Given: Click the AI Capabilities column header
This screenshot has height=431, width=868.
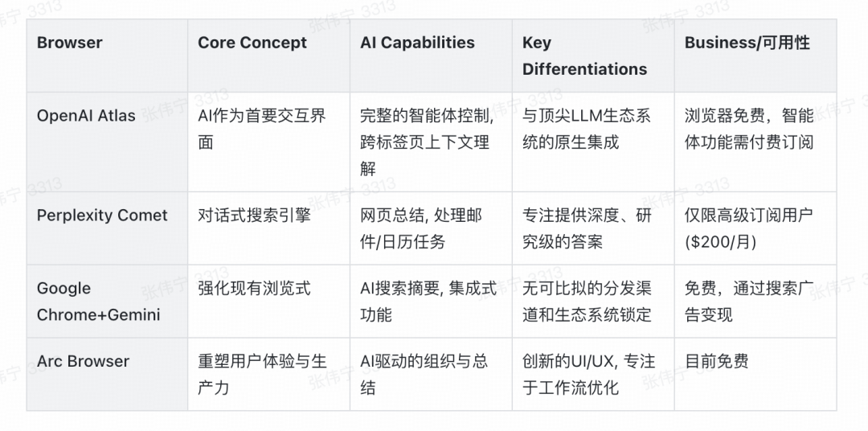Looking at the screenshot, I should [417, 43].
